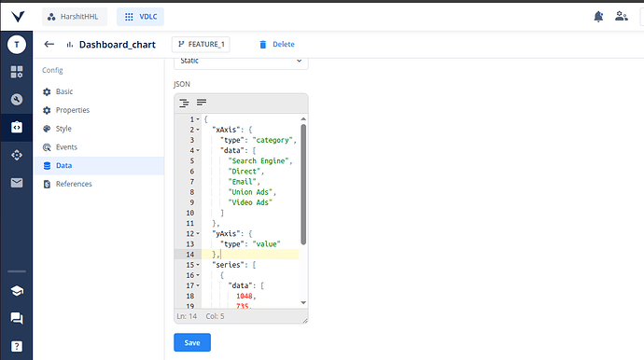The height and width of the screenshot is (360, 644).
Task: Collapse the series fold arrow on line 15
Action: [198, 265]
